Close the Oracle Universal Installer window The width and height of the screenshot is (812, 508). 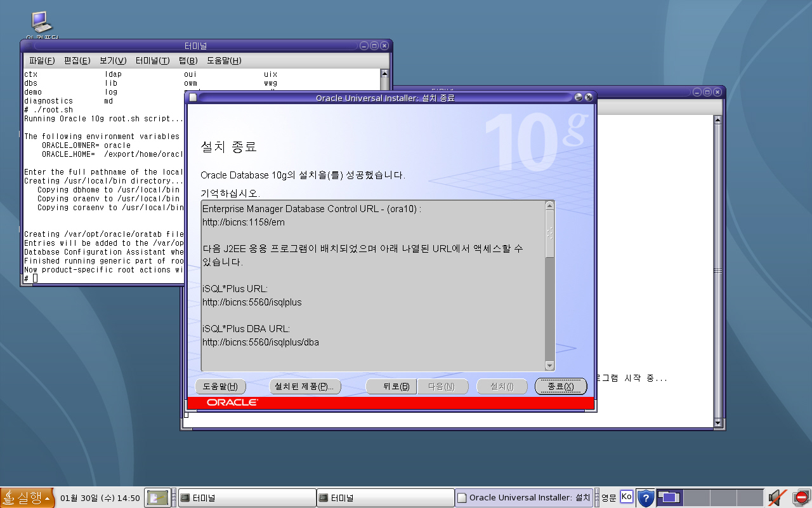589,98
